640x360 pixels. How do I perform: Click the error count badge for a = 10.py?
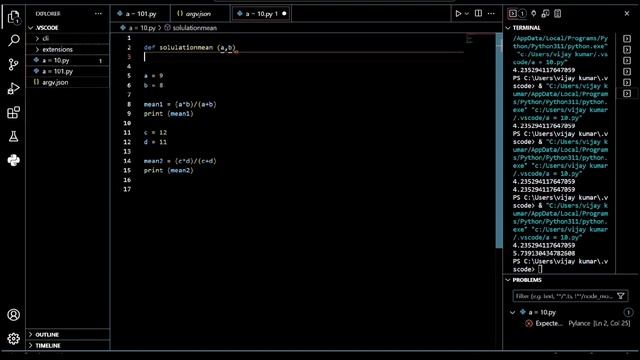[x=628, y=312]
